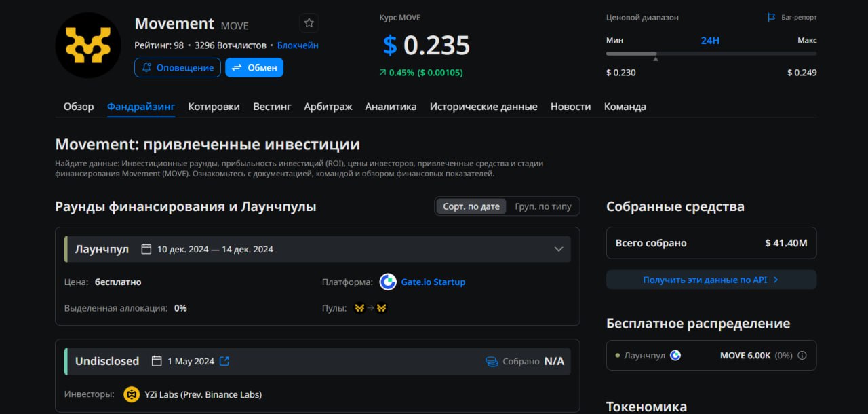Switch to the Обзор tab
This screenshot has height=414, width=868.
pyautogui.click(x=79, y=107)
